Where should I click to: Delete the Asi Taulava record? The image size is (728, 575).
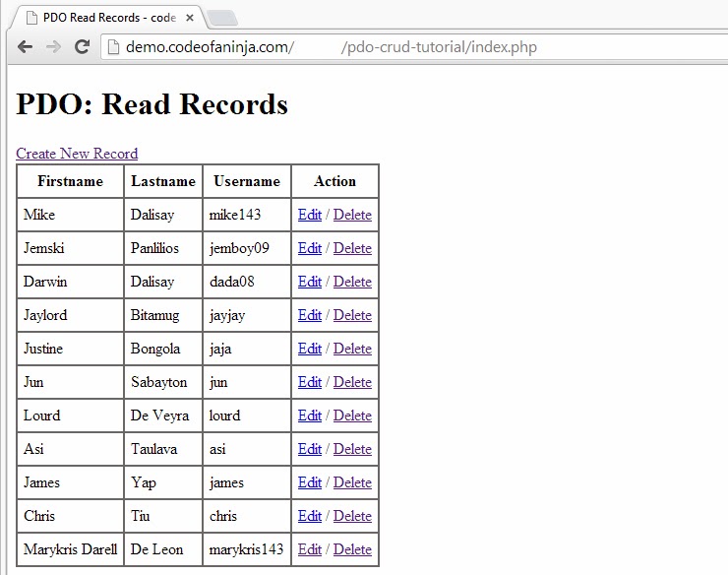click(x=352, y=449)
